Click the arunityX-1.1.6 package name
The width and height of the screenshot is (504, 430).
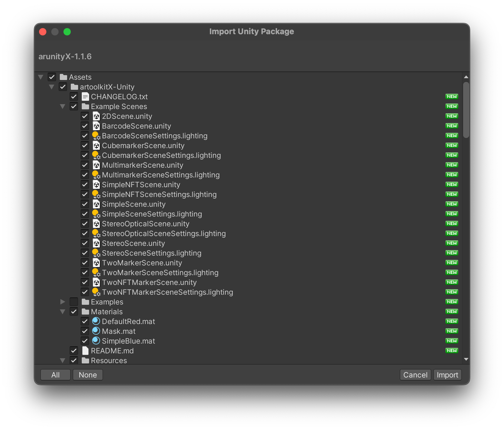click(65, 56)
